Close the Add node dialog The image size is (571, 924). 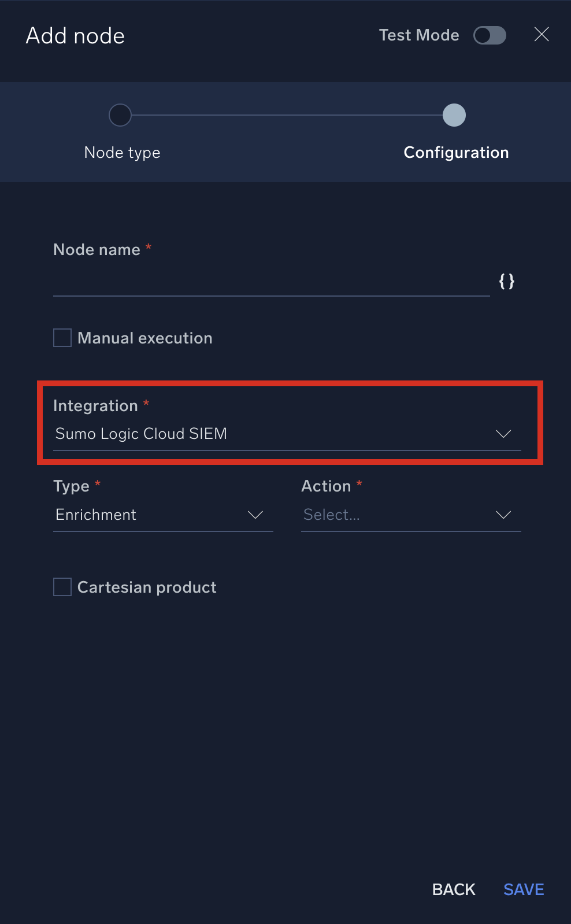[x=541, y=35]
